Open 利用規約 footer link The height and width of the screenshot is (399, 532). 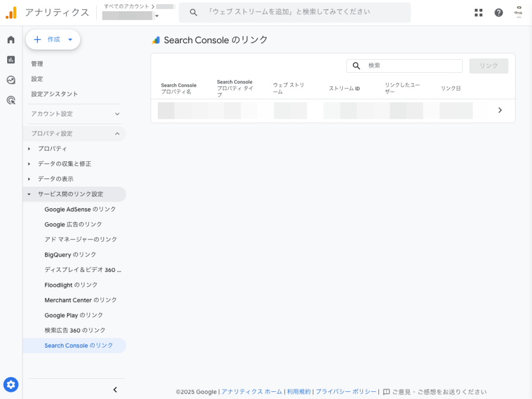click(299, 392)
